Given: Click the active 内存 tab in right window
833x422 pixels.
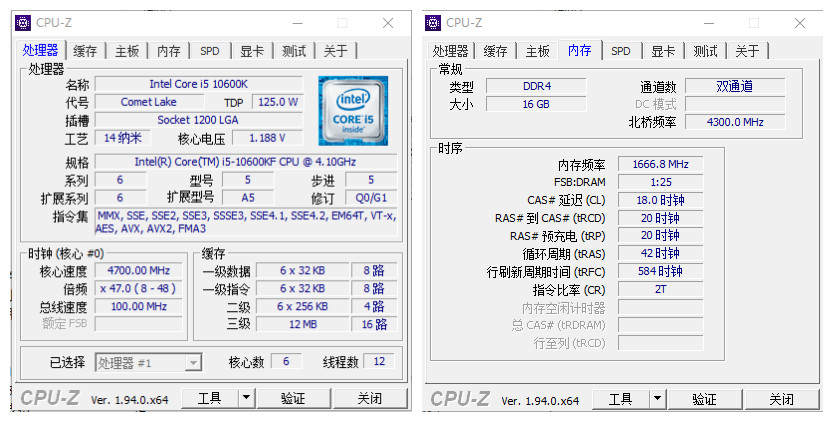Looking at the screenshot, I should 580,50.
